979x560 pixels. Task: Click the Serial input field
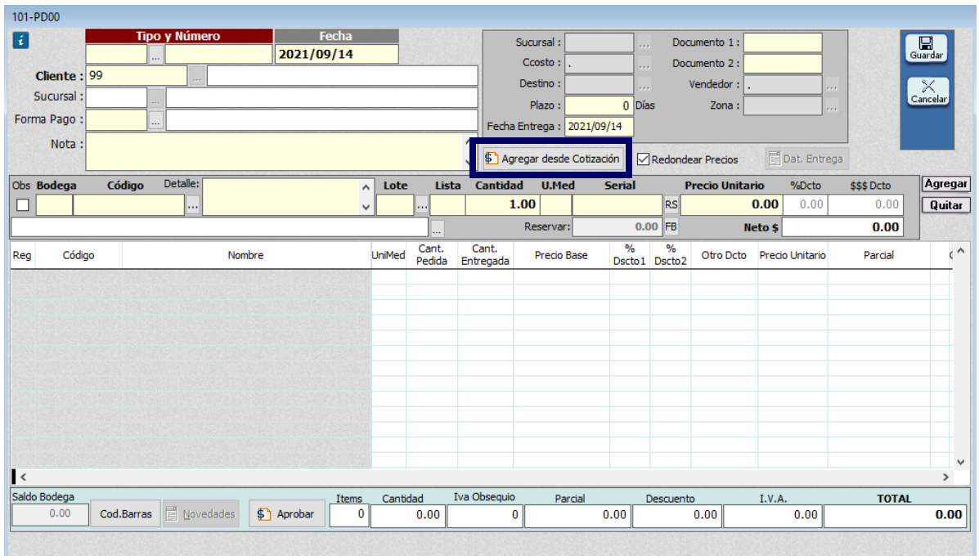point(617,204)
